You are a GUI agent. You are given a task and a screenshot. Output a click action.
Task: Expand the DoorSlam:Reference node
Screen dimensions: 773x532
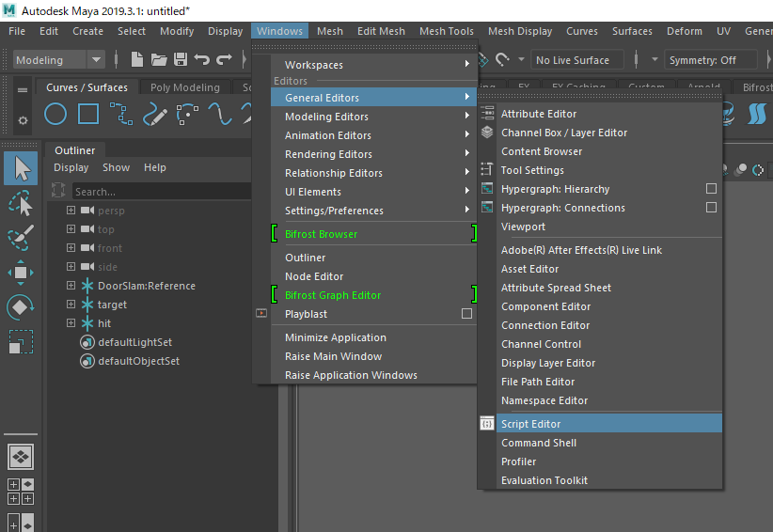[71, 285]
